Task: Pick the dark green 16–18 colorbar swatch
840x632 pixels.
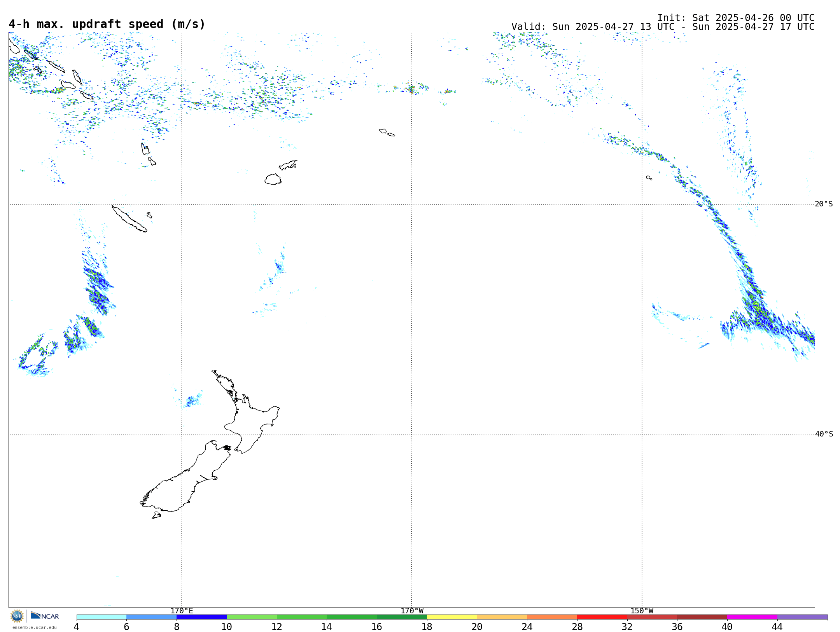Action: tap(402, 617)
